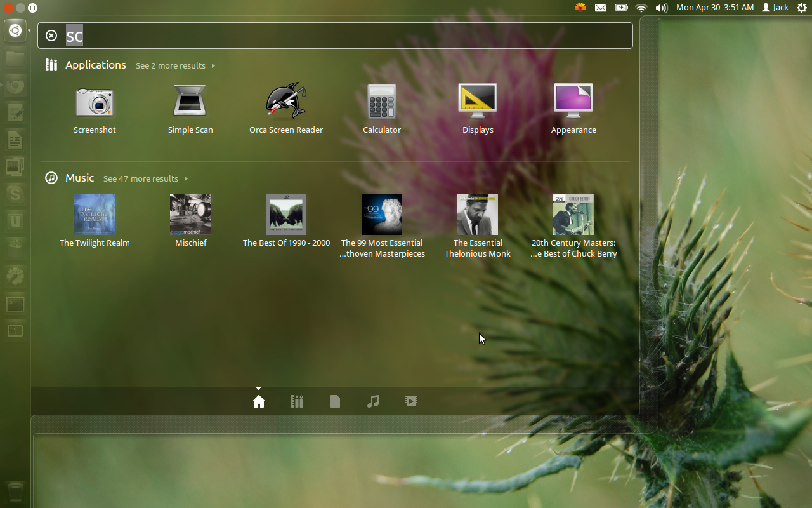Open The Best Of 1990 - 2000 album
812x508 pixels.
pyautogui.click(x=286, y=221)
